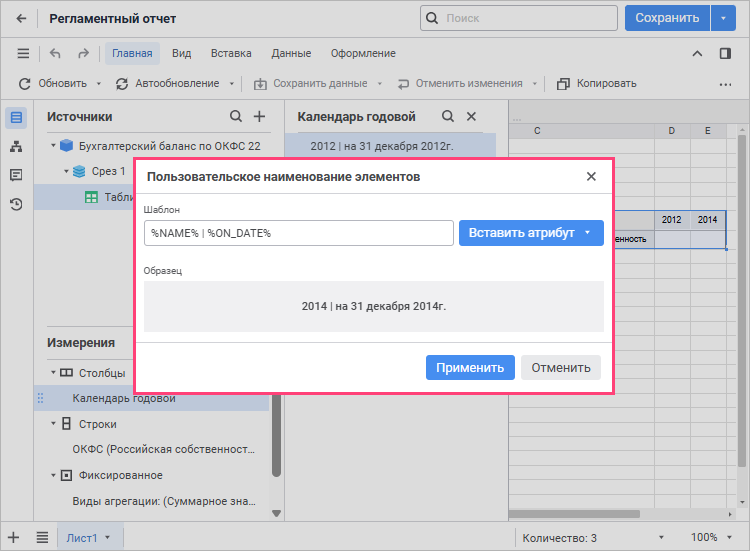The width and height of the screenshot is (750, 551).
Task: Click the Копировать toolbar button
Action: tap(596, 84)
